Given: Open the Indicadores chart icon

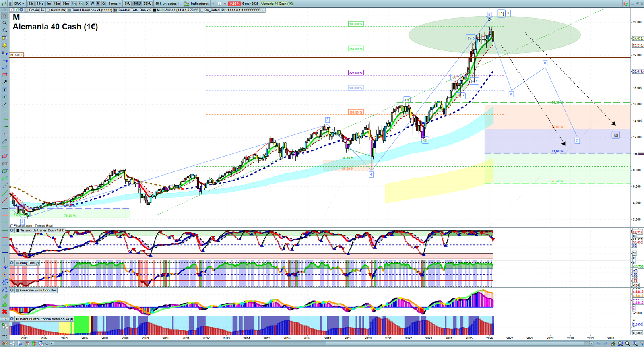Looking at the screenshot, I should (x=187, y=4).
